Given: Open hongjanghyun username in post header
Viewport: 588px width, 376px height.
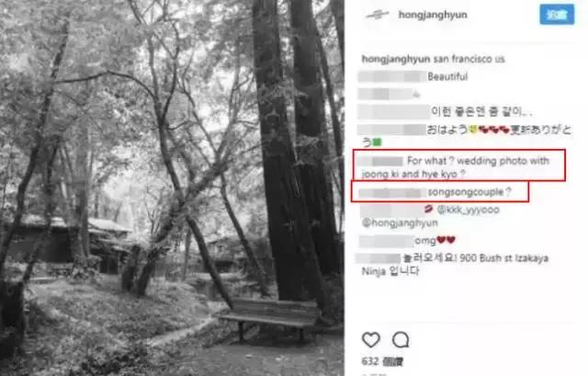Looking at the screenshot, I should pyautogui.click(x=433, y=15).
